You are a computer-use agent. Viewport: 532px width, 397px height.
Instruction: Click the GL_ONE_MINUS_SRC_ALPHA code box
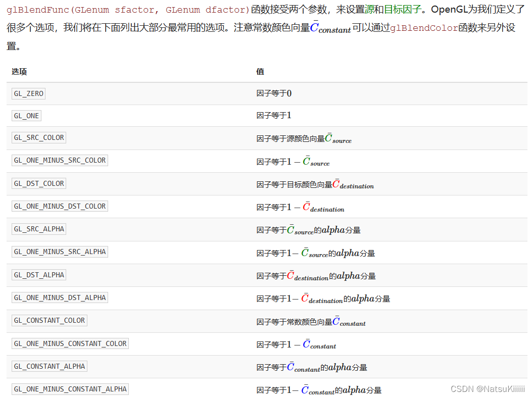pyautogui.click(x=60, y=251)
